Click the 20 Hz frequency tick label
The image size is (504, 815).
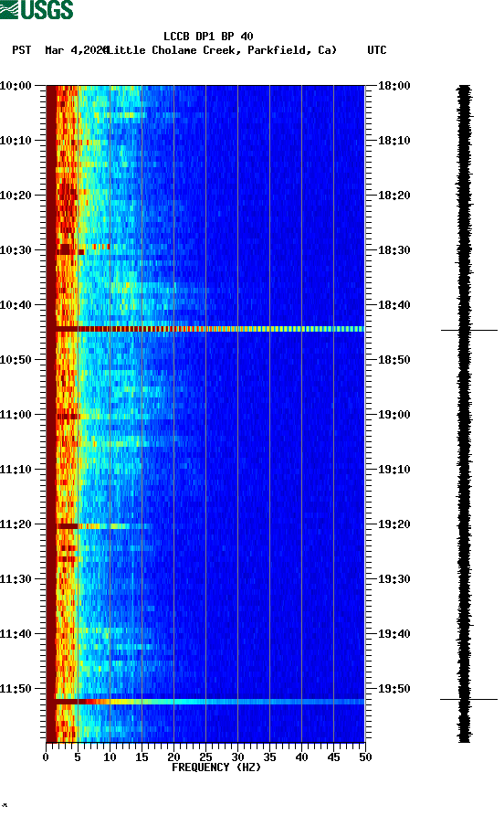[173, 757]
